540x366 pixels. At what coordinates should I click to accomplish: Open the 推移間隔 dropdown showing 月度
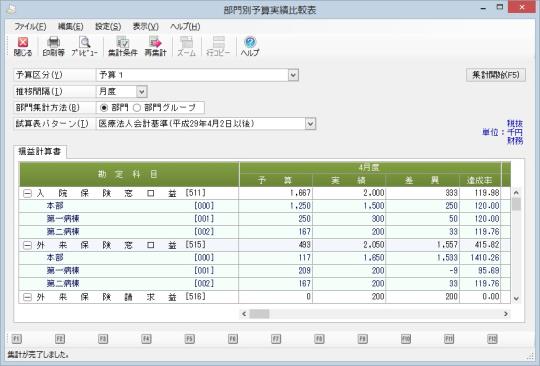(x=142, y=92)
